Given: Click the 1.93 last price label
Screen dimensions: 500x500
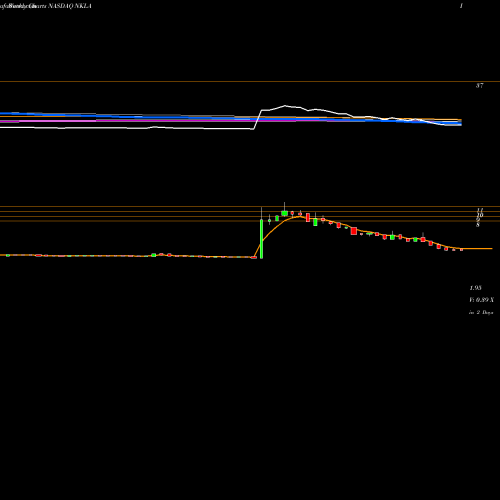Looking at the screenshot, I should point(475,288).
